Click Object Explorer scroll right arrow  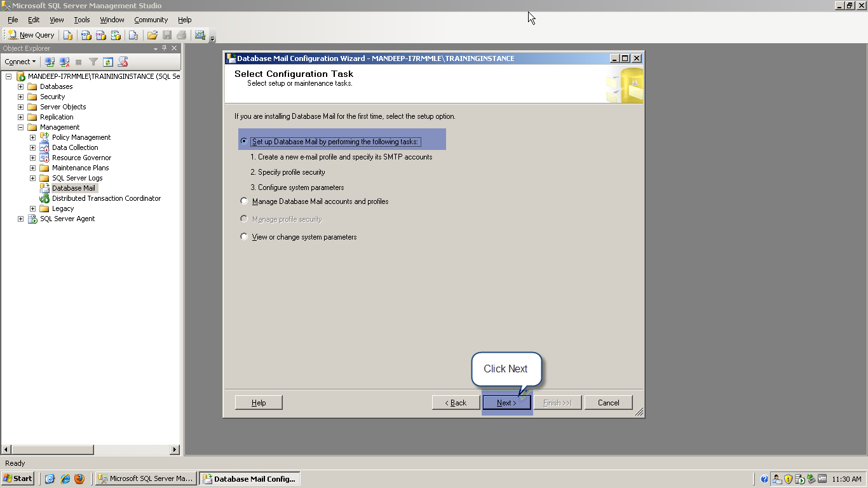coord(175,450)
